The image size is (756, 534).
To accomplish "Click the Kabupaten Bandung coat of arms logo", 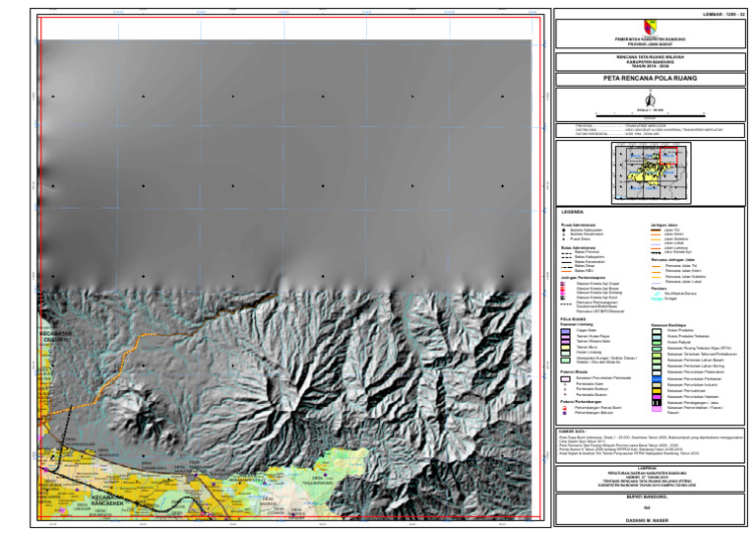I will (650, 27).
